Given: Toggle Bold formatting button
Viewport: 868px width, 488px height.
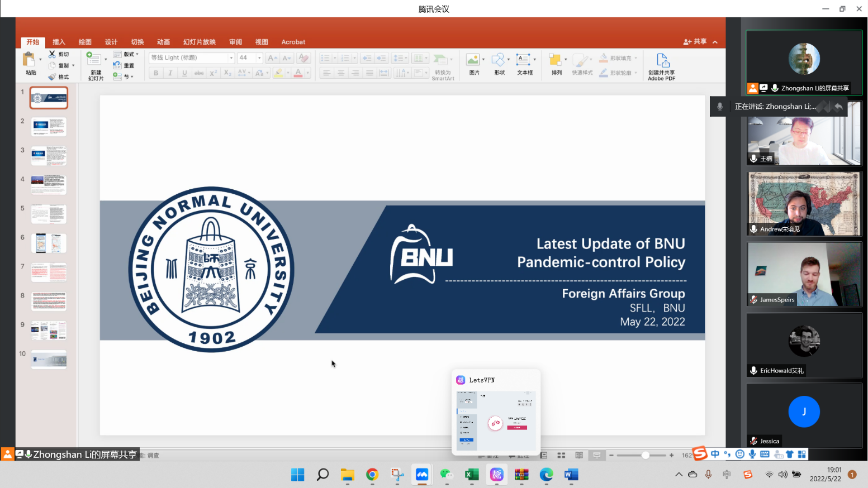Looking at the screenshot, I should click(x=156, y=73).
